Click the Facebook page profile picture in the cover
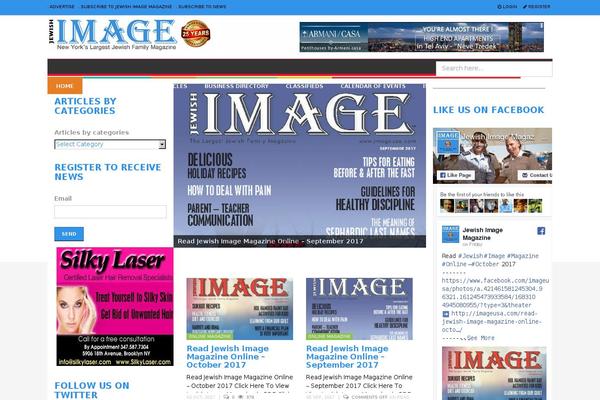Image resolution: width=600 pixels, height=400 pixels. (x=448, y=143)
